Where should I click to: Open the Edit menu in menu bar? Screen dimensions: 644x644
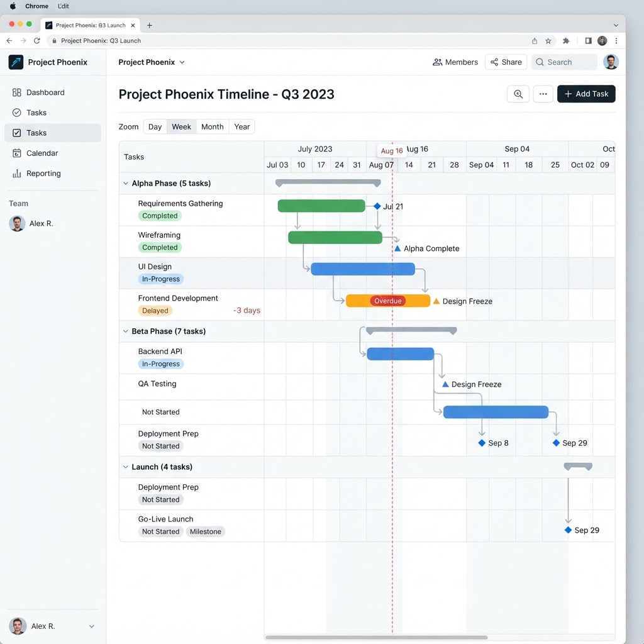tap(64, 6)
